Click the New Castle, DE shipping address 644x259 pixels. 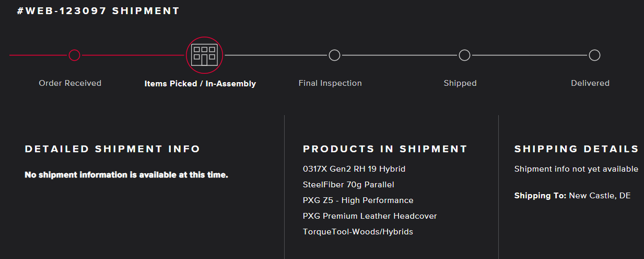point(600,196)
